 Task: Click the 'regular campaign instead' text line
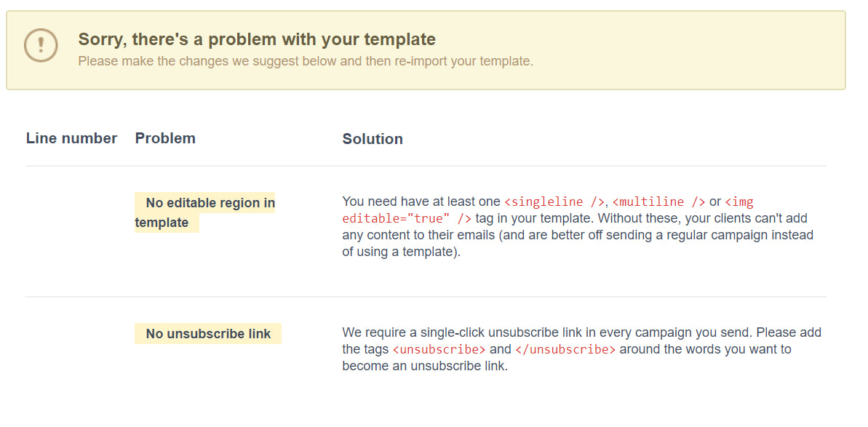click(578, 234)
